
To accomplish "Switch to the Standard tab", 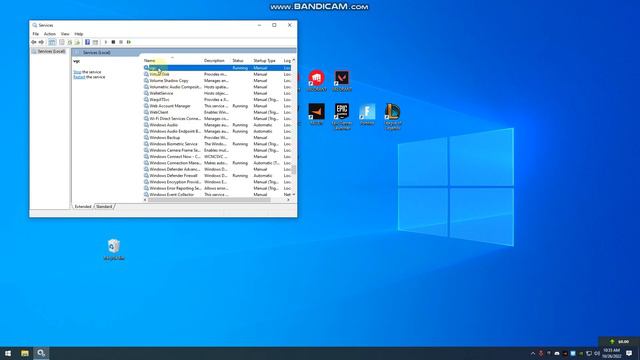I will [104, 207].
